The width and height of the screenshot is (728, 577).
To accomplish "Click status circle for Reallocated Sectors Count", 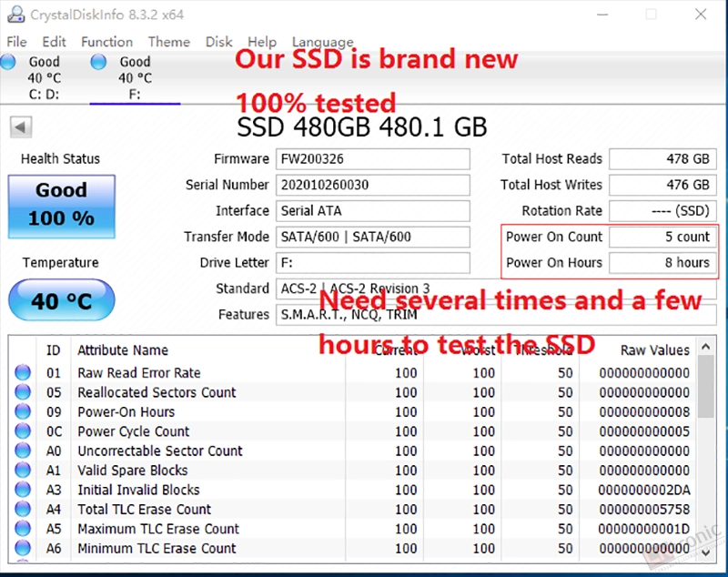I will tap(23, 391).
